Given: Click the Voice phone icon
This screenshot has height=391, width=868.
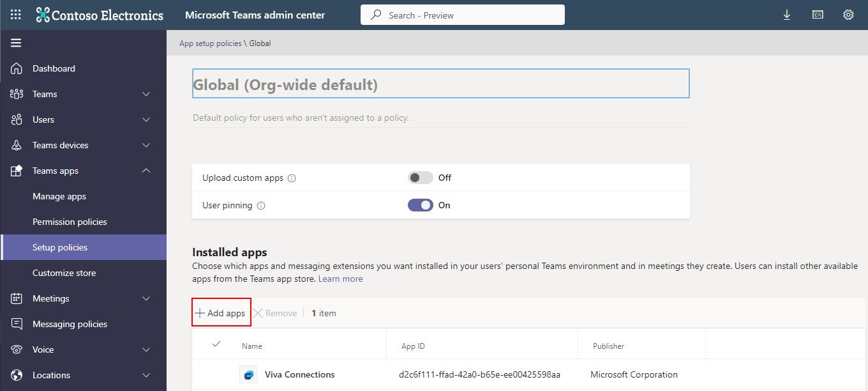Looking at the screenshot, I should (x=17, y=349).
